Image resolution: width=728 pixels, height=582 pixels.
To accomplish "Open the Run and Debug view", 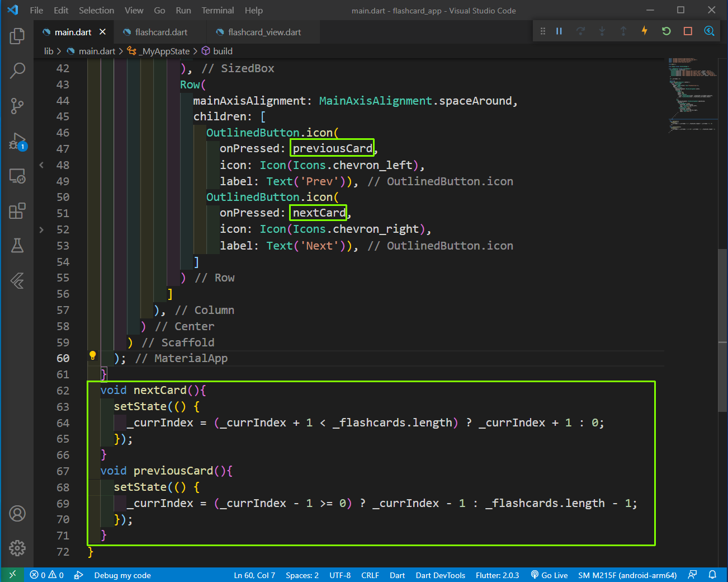I will 17,141.
